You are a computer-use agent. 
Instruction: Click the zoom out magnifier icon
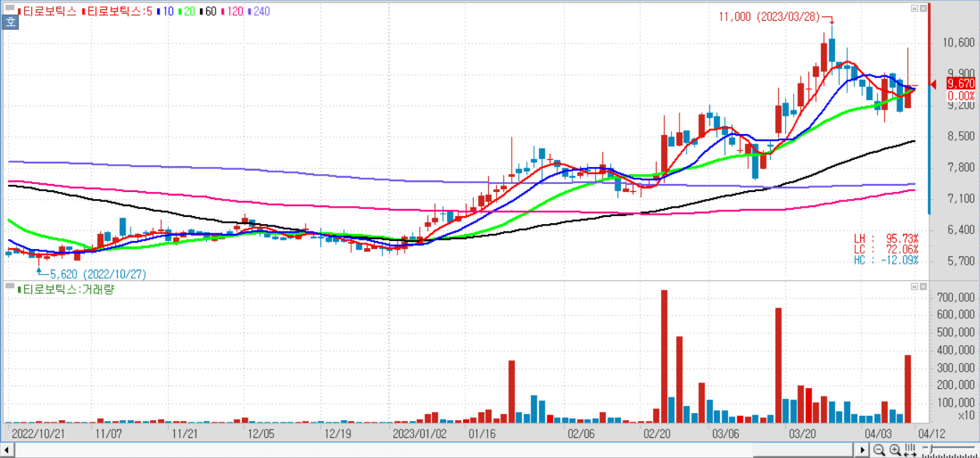879,449
